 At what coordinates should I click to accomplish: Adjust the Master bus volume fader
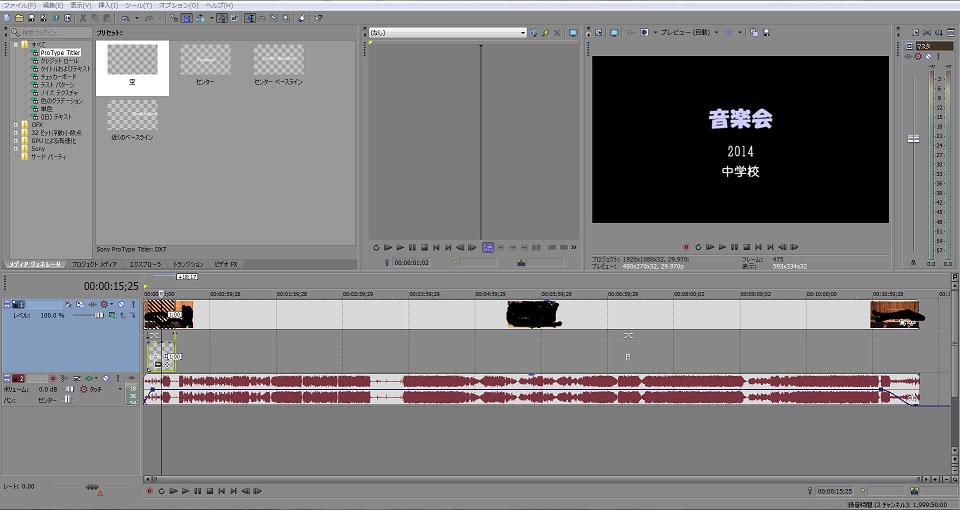[x=913, y=139]
